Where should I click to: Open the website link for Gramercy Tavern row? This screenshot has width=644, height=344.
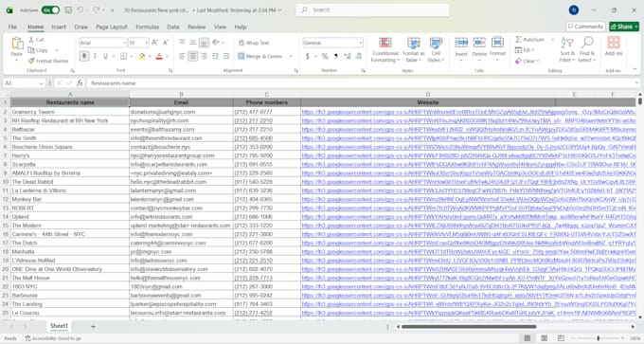point(468,112)
